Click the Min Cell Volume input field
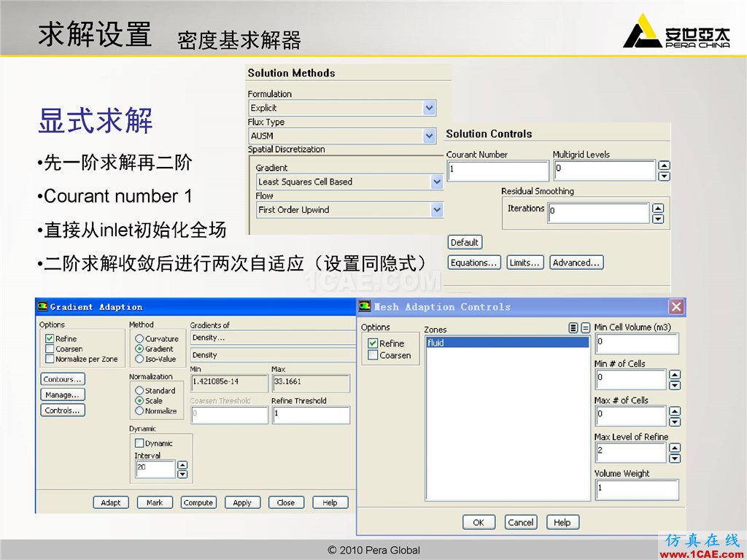The height and width of the screenshot is (560, 747). 636,343
